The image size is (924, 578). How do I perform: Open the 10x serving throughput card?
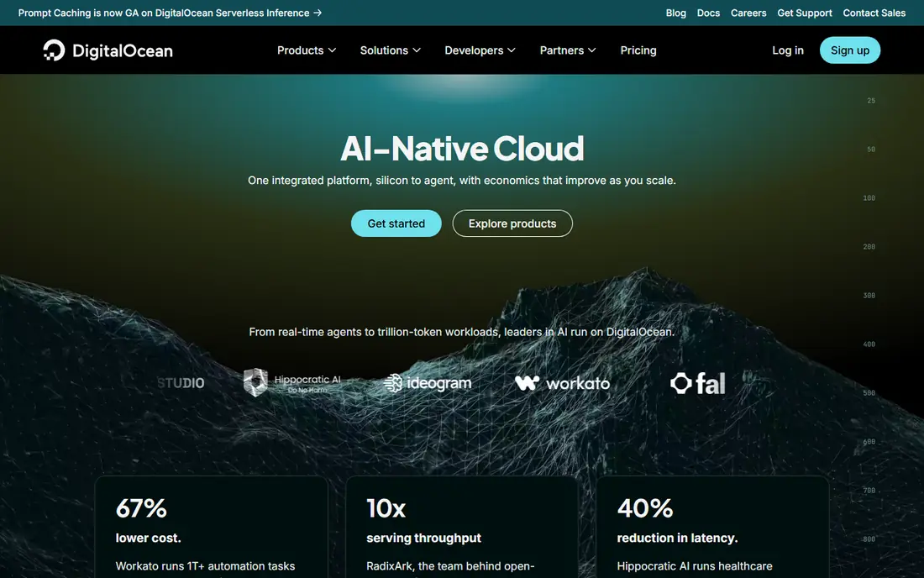pos(462,527)
